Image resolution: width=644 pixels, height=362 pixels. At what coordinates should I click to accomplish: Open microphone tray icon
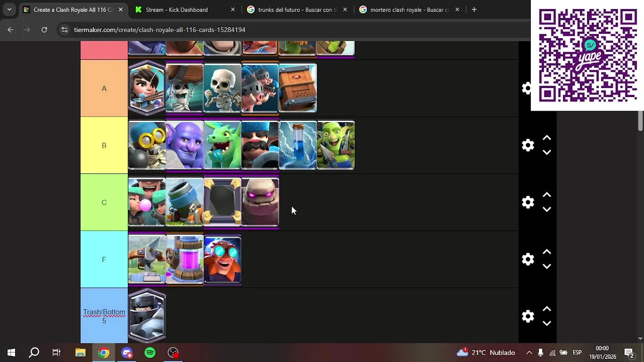(541, 352)
